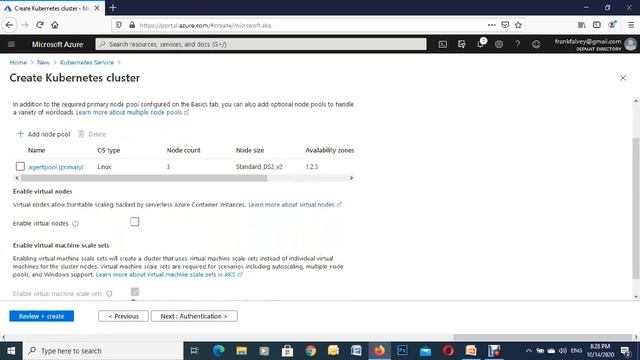Click the node pool table horizontal scrollbar

[x=144, y=178]
